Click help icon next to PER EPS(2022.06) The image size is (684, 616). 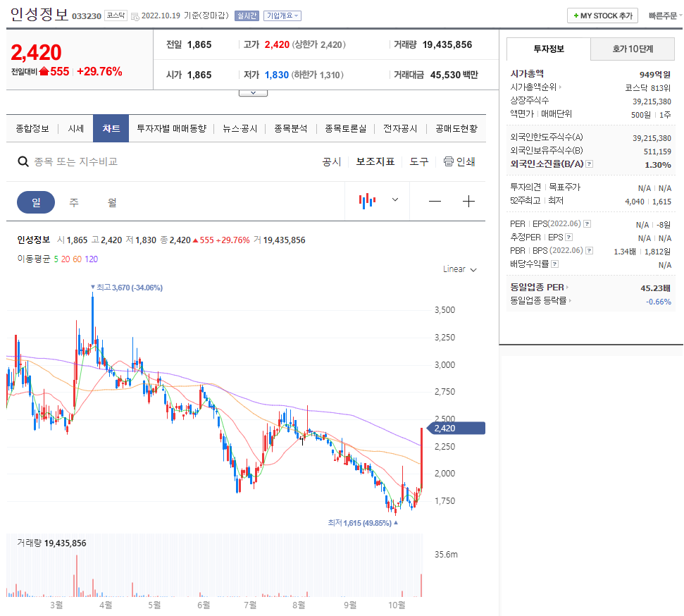587,224
